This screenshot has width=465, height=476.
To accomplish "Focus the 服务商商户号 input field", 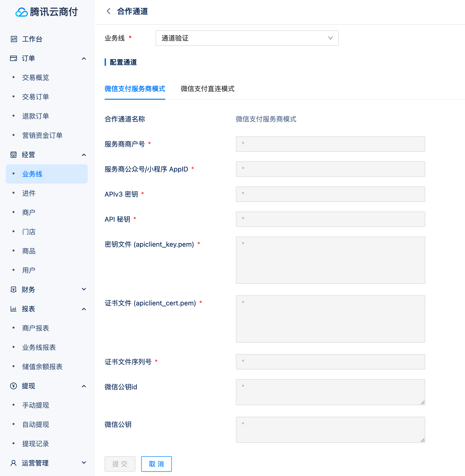I will coord(330,144).
